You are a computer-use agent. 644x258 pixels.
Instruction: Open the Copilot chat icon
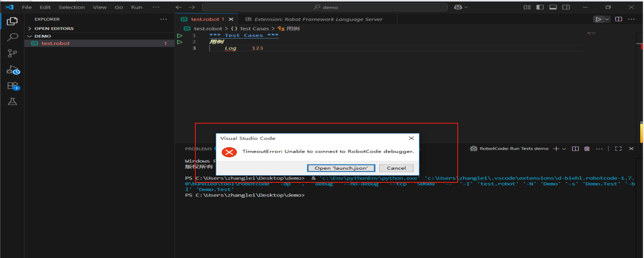click(x=458, y=7)
